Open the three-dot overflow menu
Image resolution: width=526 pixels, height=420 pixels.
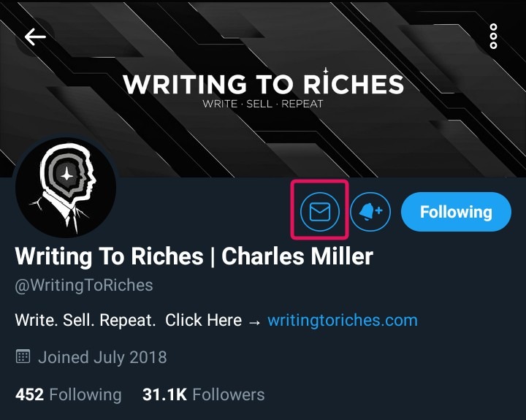494,36
